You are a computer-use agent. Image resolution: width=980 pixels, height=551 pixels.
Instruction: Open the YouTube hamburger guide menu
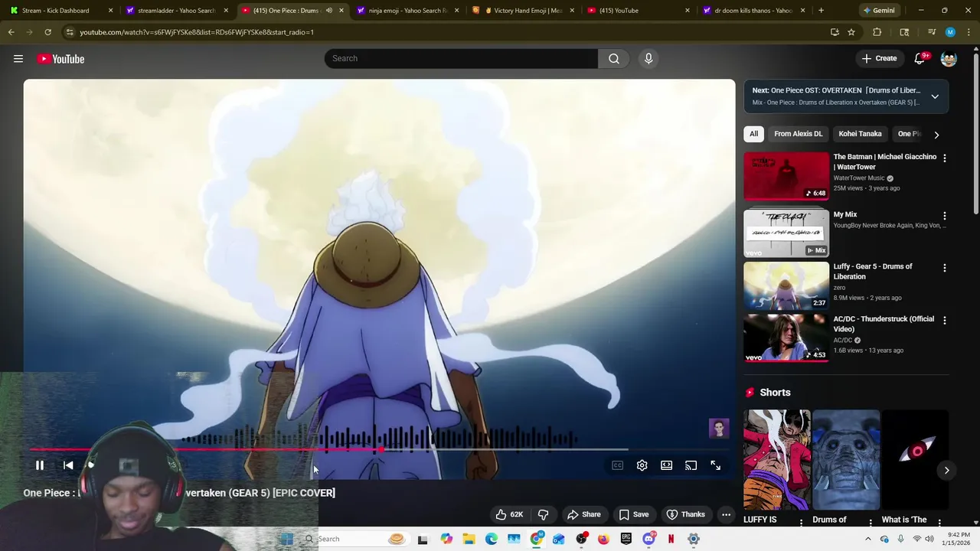[18, 59]
